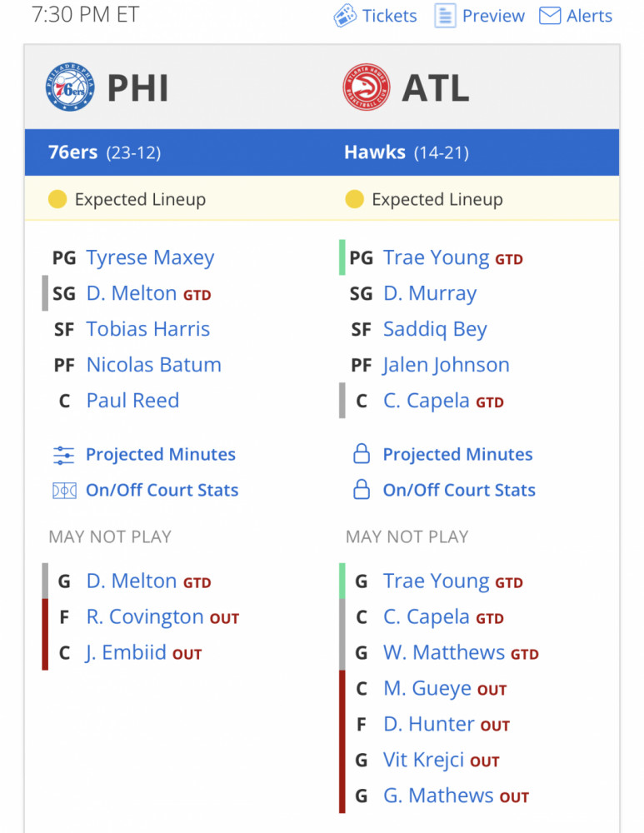Screen dimensions: 644x833
Task: Click the lock icon beside Hawks Projected Minutes
Action: (x=362, y=454)
